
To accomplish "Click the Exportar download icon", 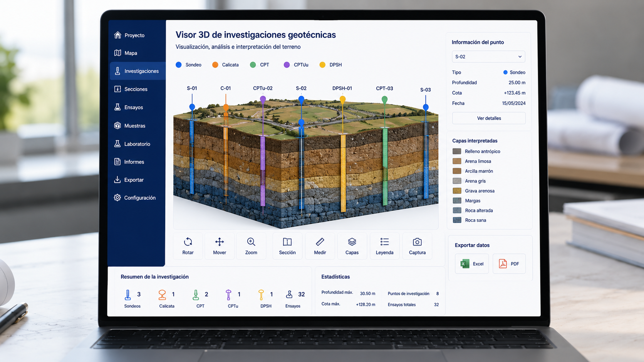I will (x=117, y=180).
